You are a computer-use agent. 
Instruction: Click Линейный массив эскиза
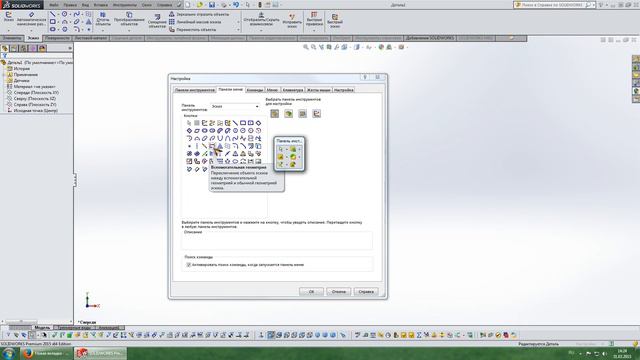pos(195,22)
